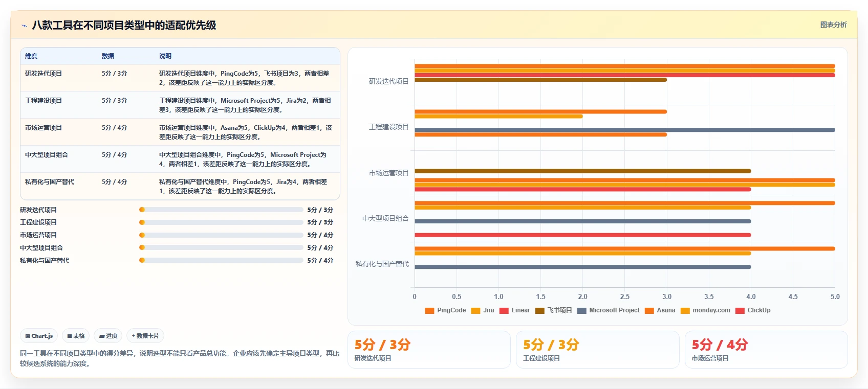Click the 研发迭代项目 label on chart y-axis

389,81
